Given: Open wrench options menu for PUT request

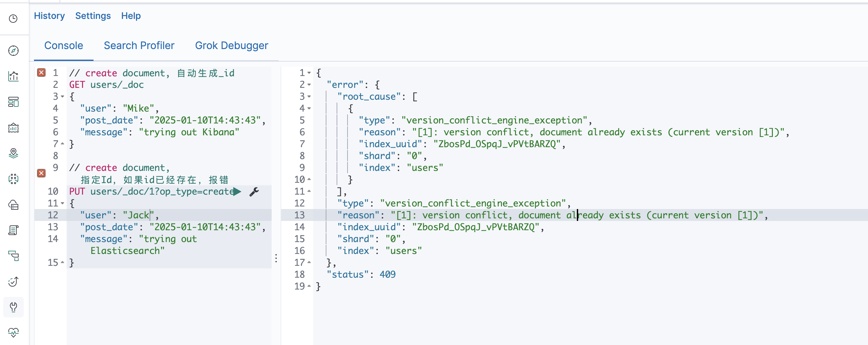Looking at the screenshot, I should coord(254,191).
